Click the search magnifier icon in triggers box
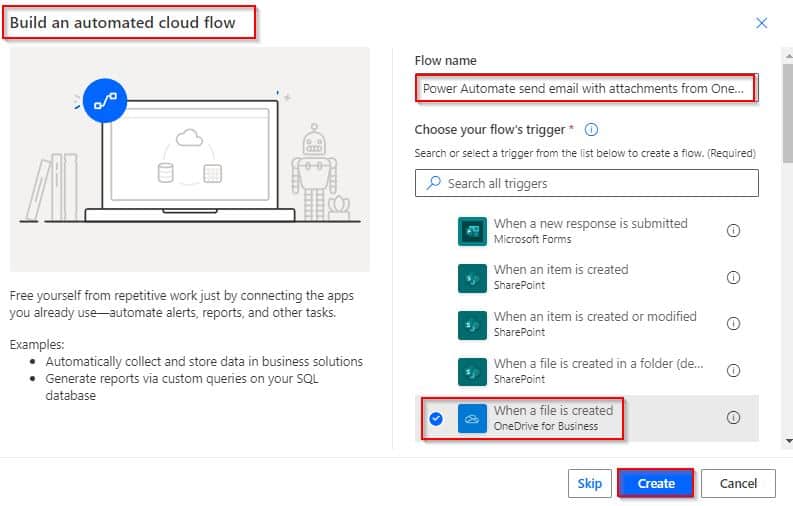The image size is (793, 506). pyautogui.click(x=433, y=183)
